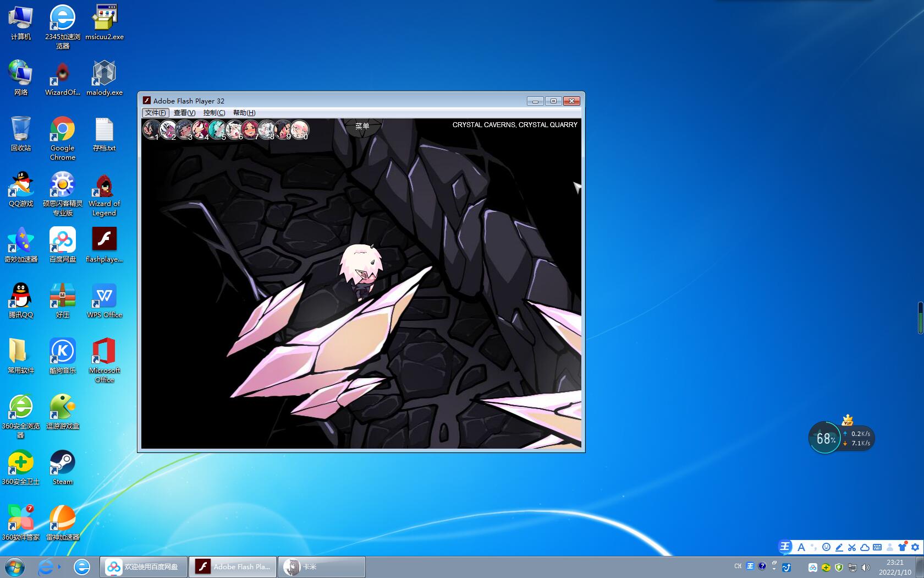The height and width of the screenshot is (578, 924).
Task: Click the network connection tray icon
Action: coord(853,568)
